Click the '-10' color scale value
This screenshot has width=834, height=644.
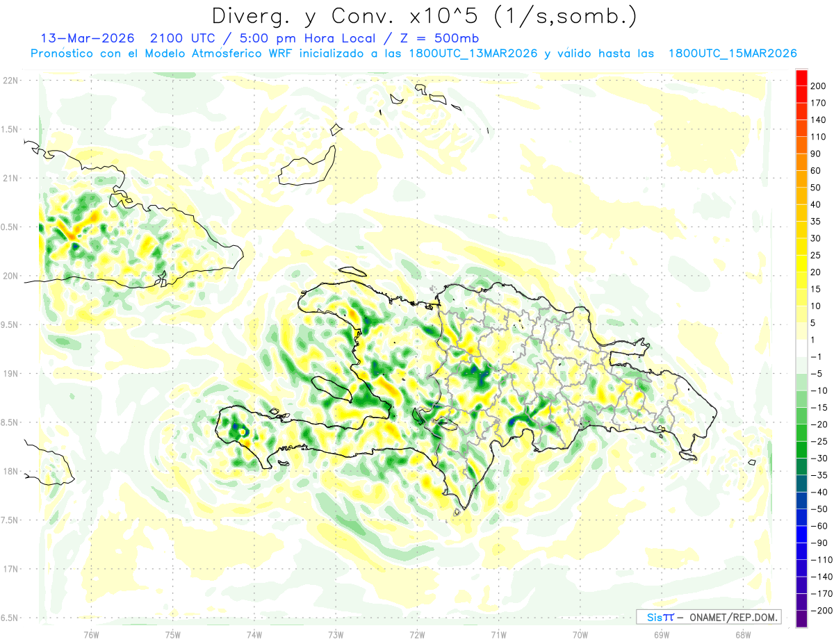point(817,390)
